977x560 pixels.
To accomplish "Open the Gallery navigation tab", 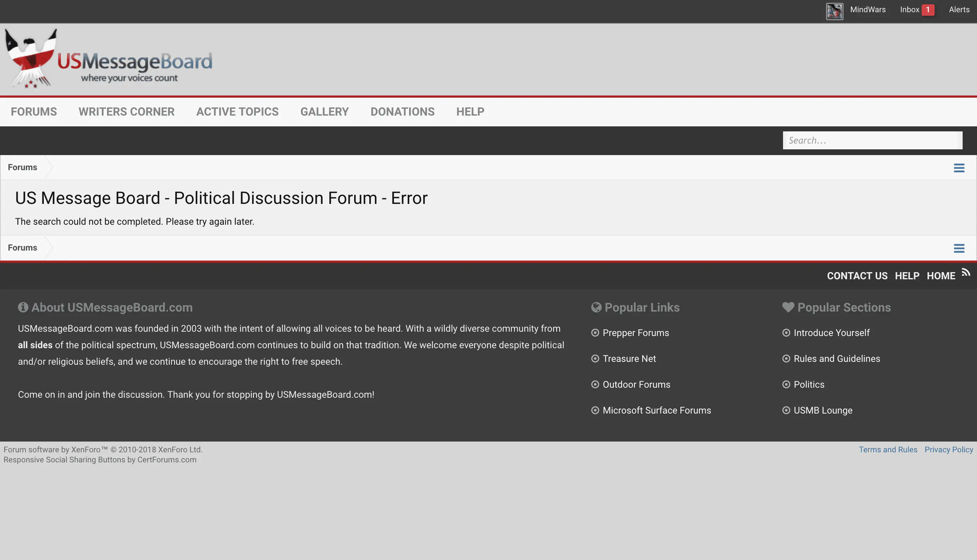I will 324,112.
